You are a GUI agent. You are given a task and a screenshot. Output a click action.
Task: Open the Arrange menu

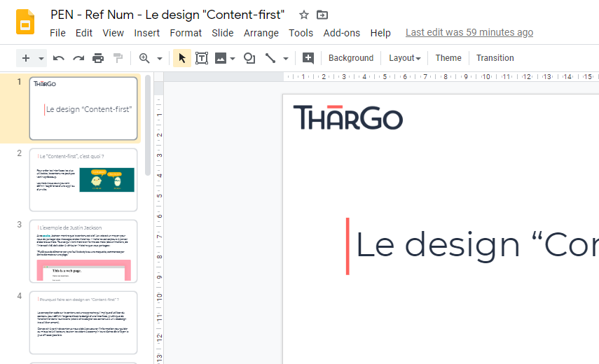coord(261,33)
